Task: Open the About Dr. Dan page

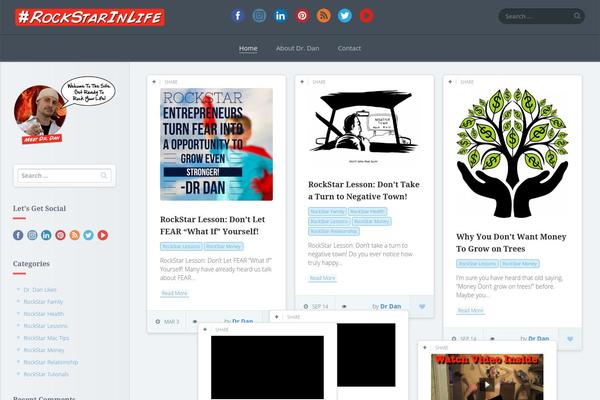Action: pyautogui.click(x=297, y=48)
